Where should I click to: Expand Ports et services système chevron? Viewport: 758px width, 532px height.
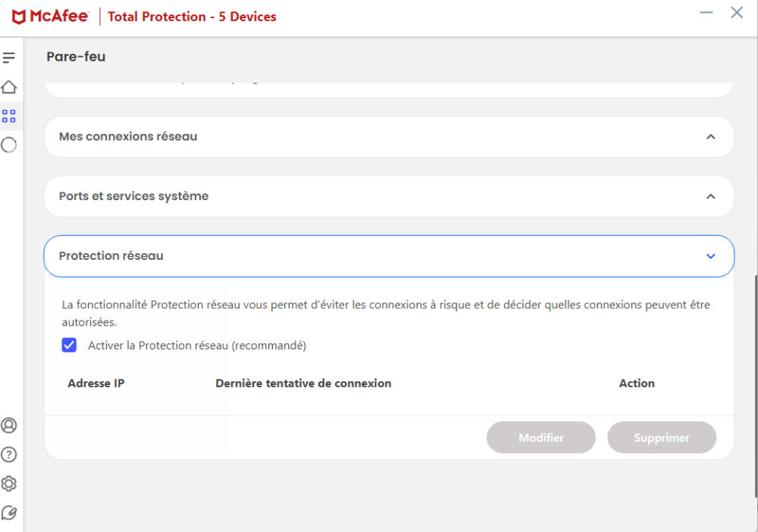pos(710,196)
